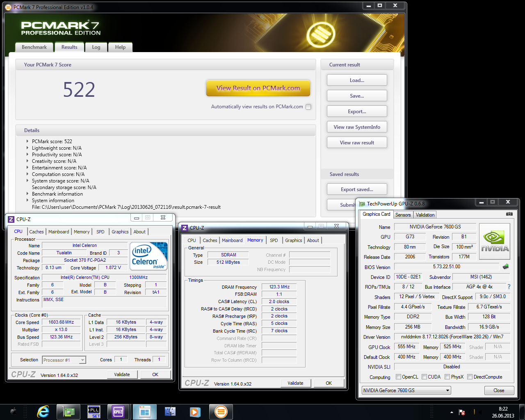The height and width of the screenshot is (420, 525).
Task: Click View raw result button
Action: click(x=357, y=143)
